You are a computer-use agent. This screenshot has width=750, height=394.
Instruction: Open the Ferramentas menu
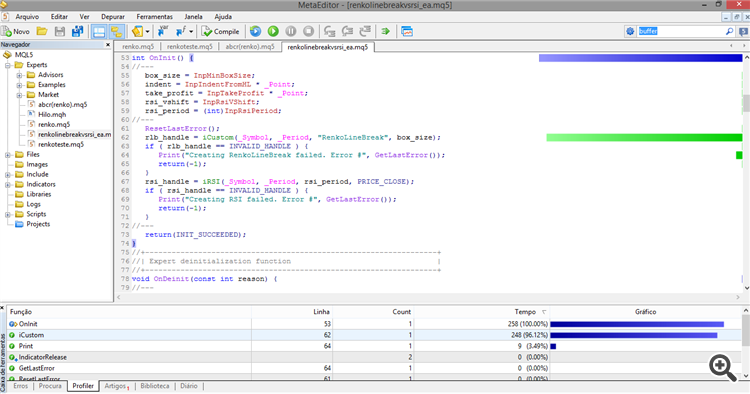pos(154,17)
